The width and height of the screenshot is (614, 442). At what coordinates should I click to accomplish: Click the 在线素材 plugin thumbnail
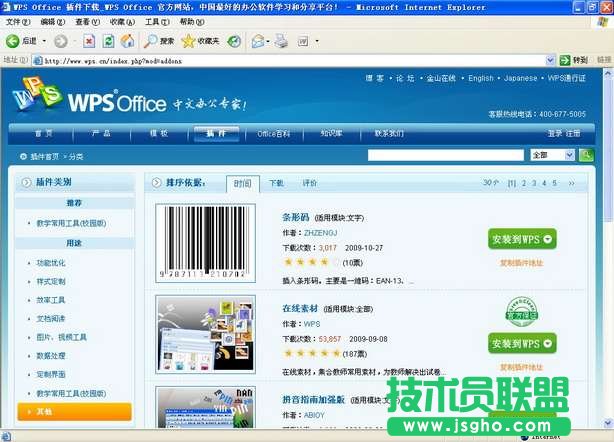click(x=206, y=334)
